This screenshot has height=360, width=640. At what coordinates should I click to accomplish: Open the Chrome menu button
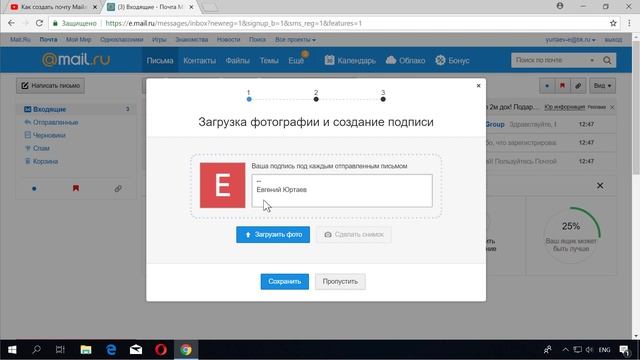629,23
